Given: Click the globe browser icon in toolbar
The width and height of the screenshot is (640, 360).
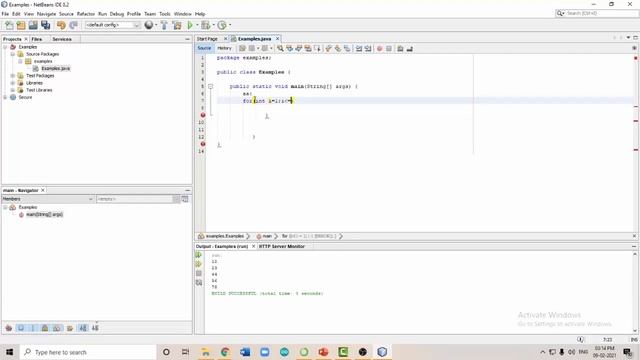Looking at the screenshot, I should pos(149,25).
